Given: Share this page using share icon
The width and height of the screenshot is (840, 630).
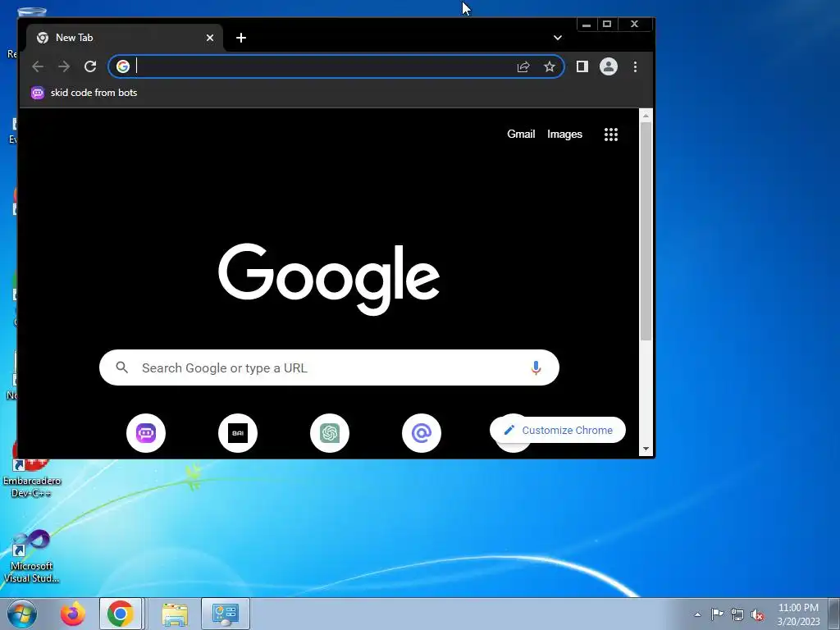Looking at the screenshot, I should [x=523, y=66].
